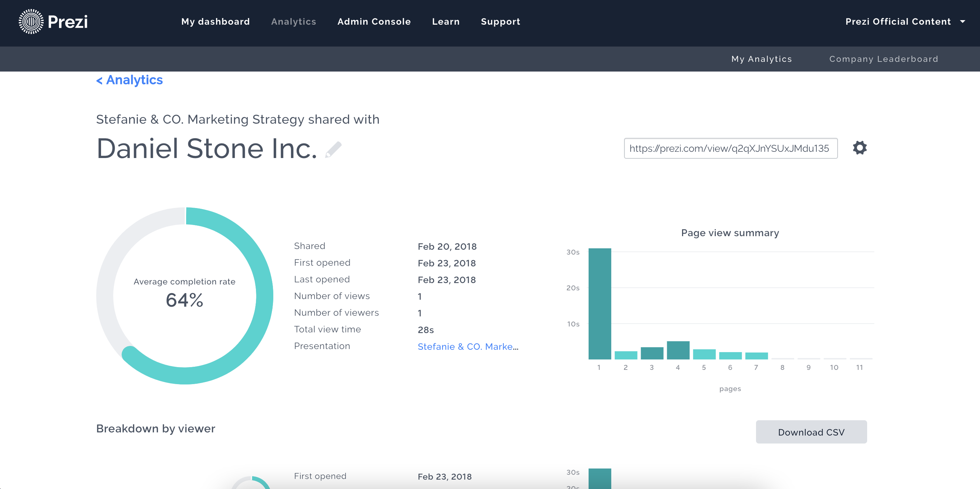Open My dashboard in the top navigation
980x489 pixels.
(x=215, y=22)
